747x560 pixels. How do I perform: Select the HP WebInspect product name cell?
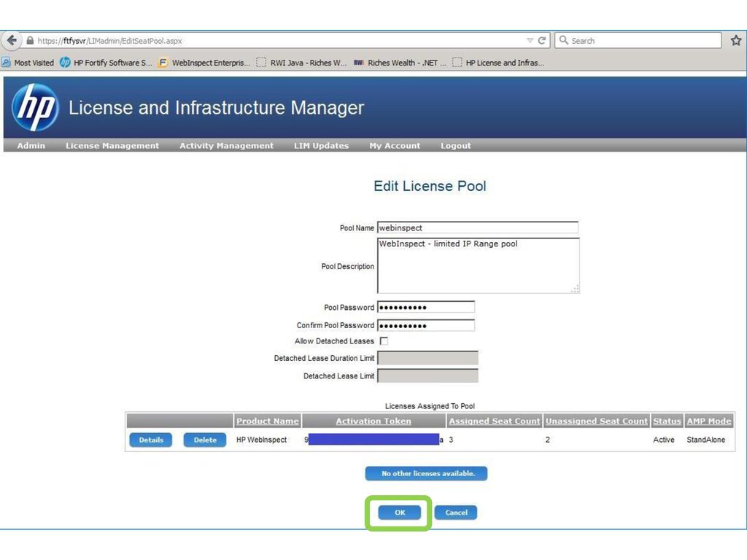[x=262, y=440]
